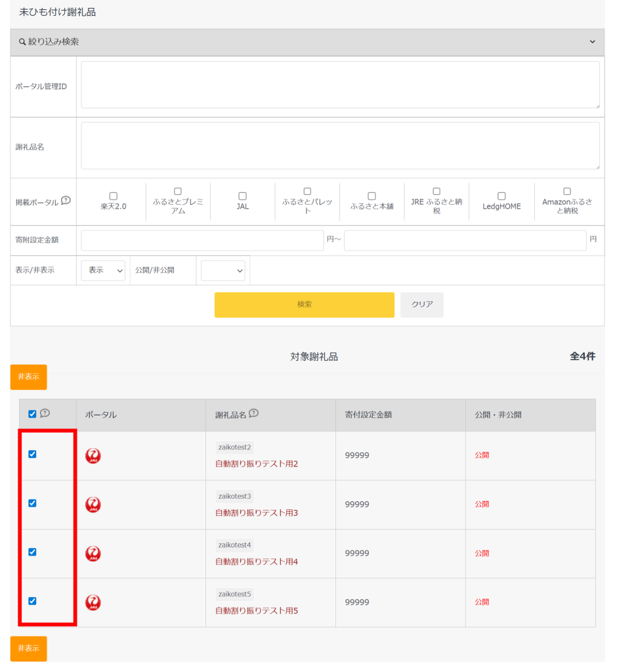Image resolution: width=617 pixels, height=672 pixels.
Task: Open the 自動割り振りテスト用2 link
Action: tap(257, 464)
